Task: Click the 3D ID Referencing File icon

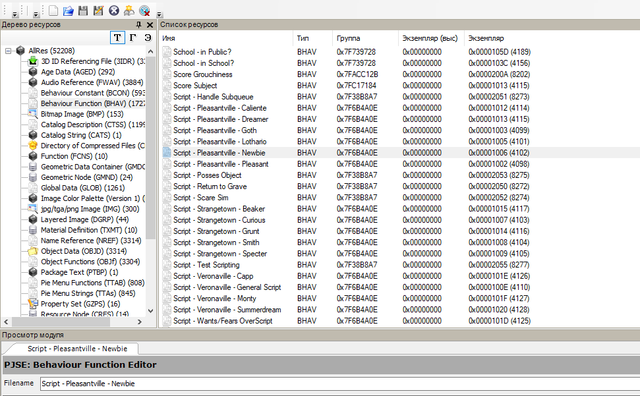Action: [33, 61]
